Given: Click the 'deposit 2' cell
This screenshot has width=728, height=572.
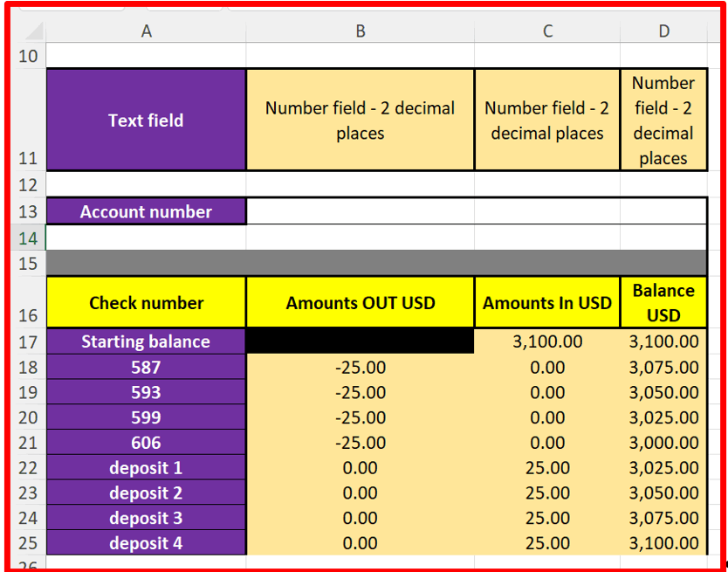Looking at the screenshot, I should click(147, 493).
